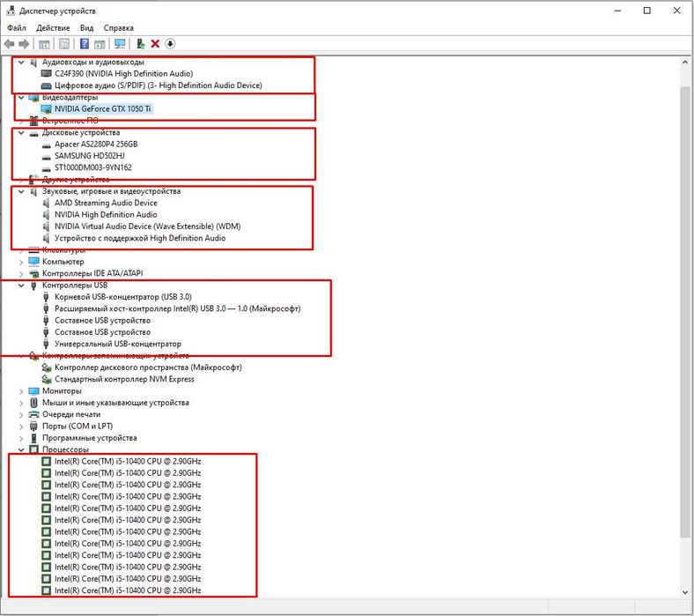Select Мыши и иные указывающие устройства label
The width and height of the screenshot is (694, 616).
coord(115,403)
